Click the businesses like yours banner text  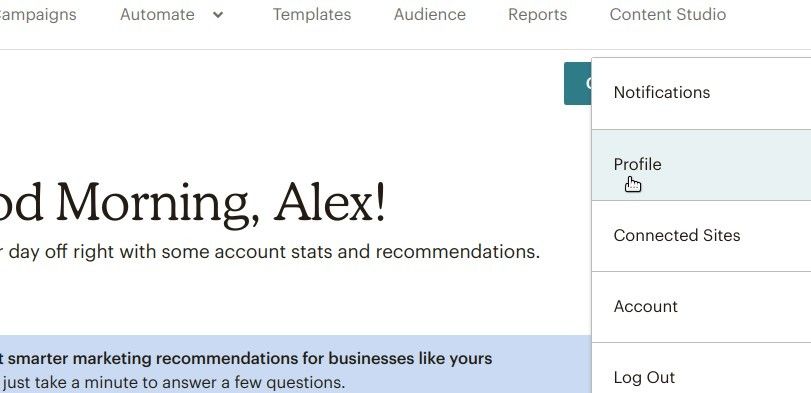pos(411,358)
